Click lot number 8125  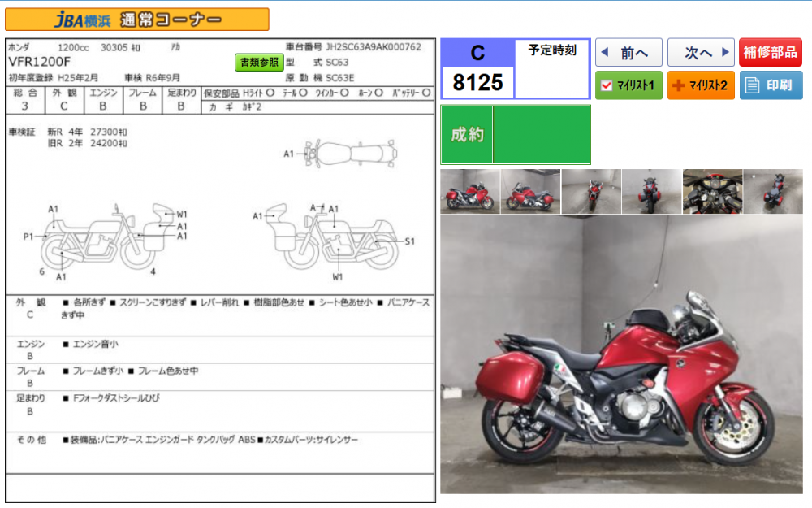tap(477, 82)
